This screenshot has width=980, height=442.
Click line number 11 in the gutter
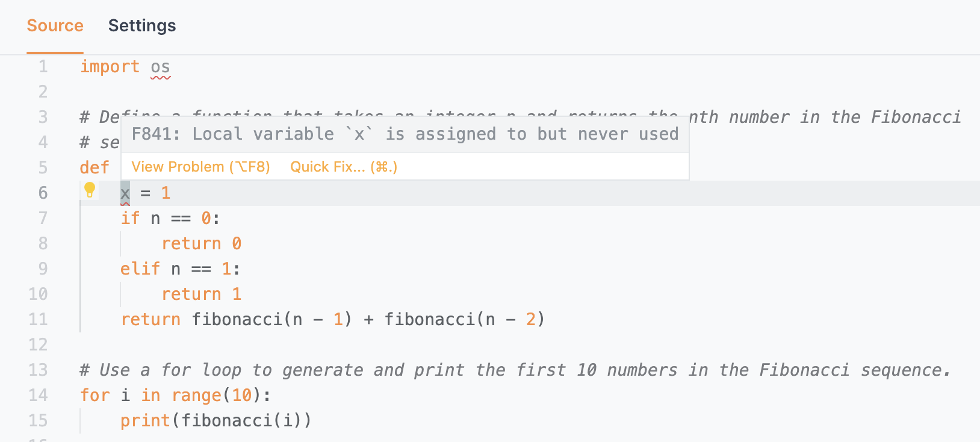pyautogui.click(x=38, y=319)
